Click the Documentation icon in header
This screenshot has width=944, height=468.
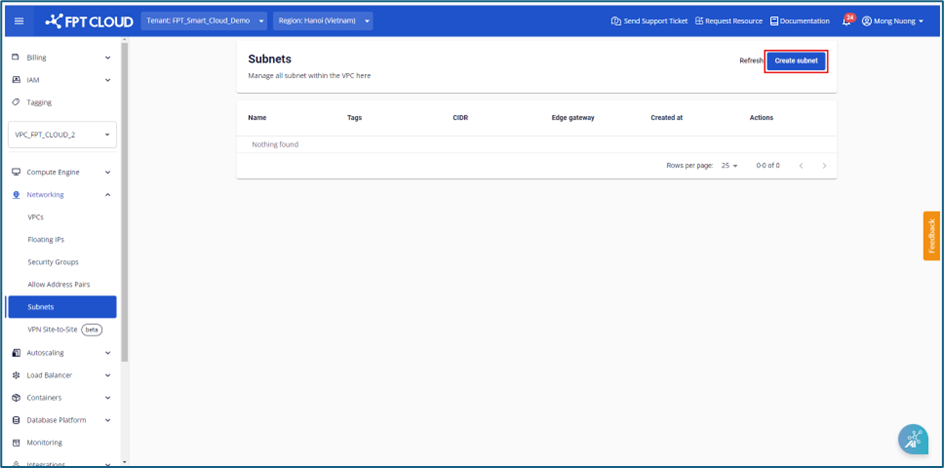pos(774,21)
